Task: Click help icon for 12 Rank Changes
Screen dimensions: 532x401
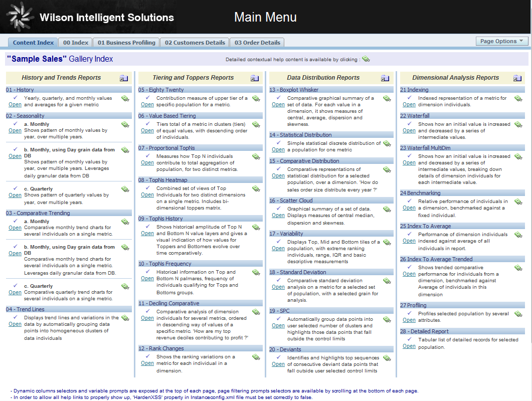Action: tap(256, 357)
